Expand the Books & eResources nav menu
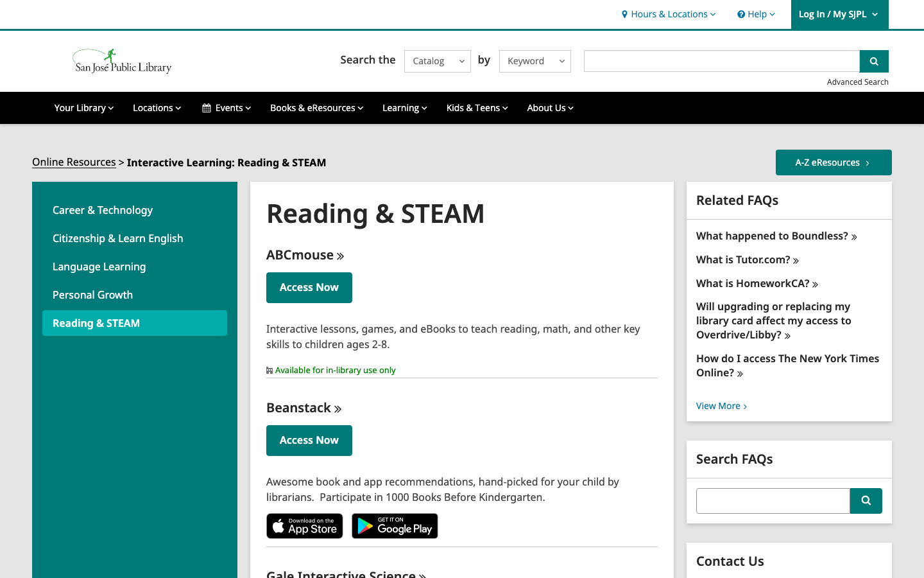924x578 pixels. 317,108
